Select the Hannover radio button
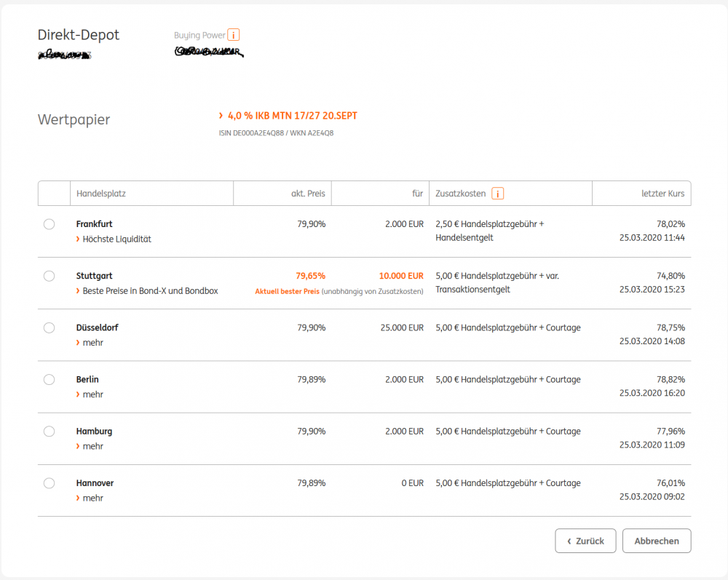The image size is (728, 580). [49, 482]
